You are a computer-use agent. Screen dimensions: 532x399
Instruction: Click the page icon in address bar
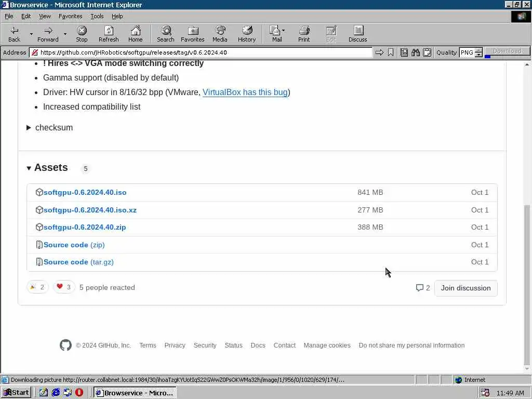click(35, 52)
